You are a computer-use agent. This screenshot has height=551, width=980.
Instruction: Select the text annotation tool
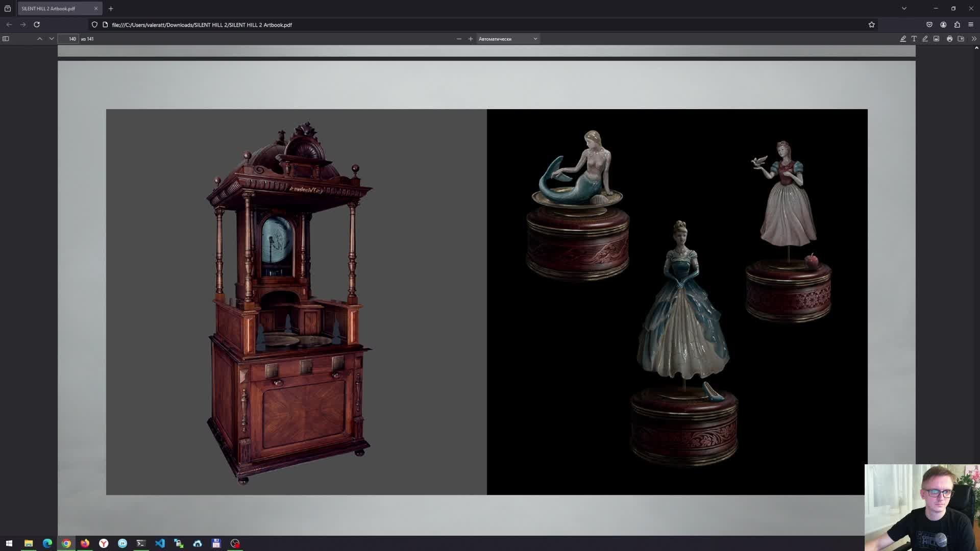click(x=914, y=39)
